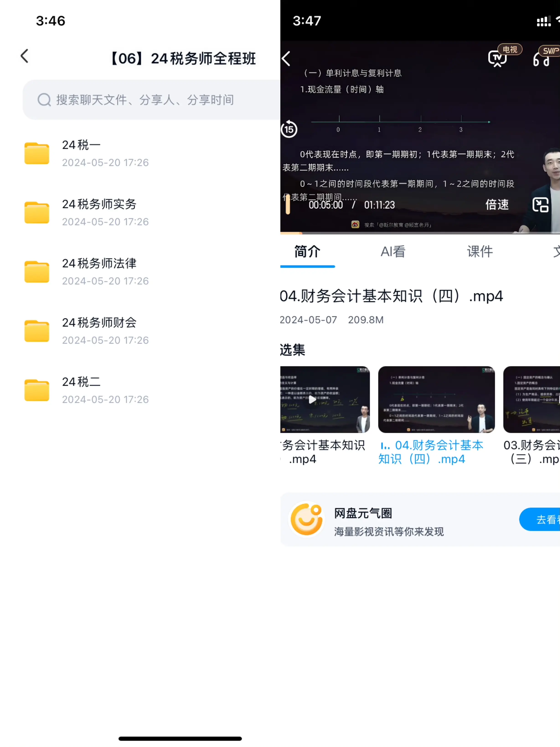The image size is (560, 747).
Task: Tap the magnifier icon in search bar
Action: [x=44, y=100]
